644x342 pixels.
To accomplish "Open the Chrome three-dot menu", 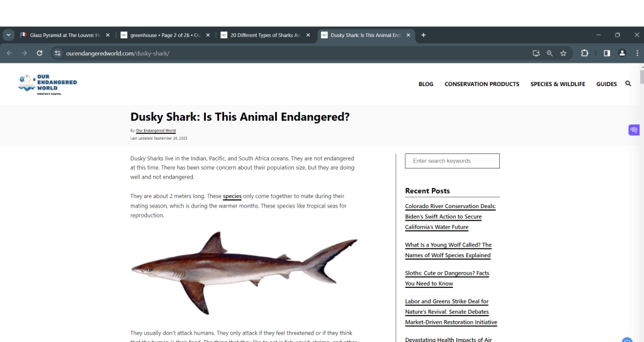I will tap(637, 53).
